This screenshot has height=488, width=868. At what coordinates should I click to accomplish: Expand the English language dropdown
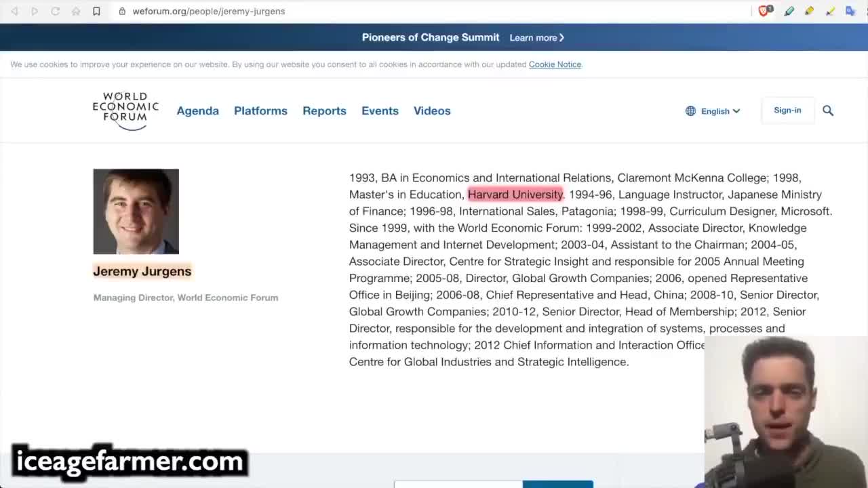pyautogui.click(x=720, y=111)
